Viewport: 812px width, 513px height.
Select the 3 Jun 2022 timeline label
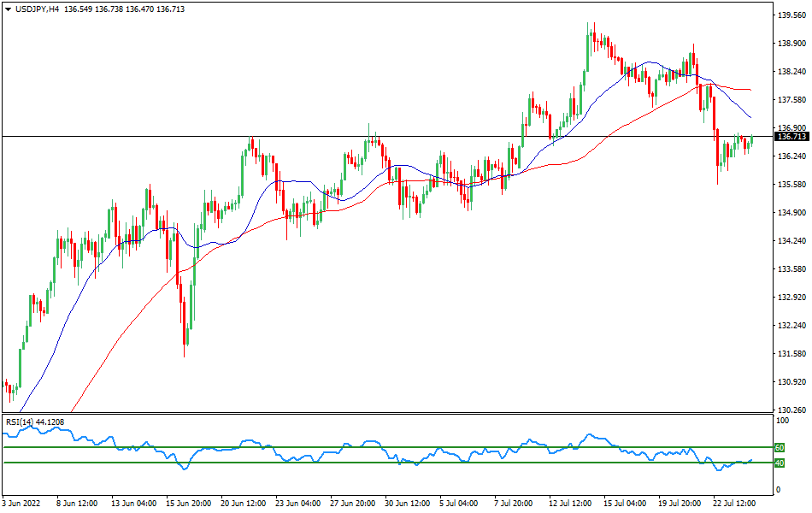click(x=24, y=504)
